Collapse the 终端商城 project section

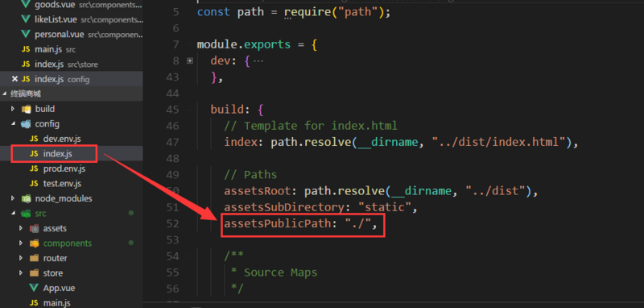point(5,94)
